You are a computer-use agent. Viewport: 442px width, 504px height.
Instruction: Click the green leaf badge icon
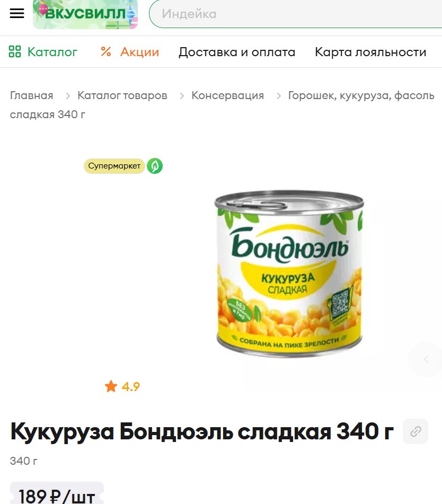155,166
